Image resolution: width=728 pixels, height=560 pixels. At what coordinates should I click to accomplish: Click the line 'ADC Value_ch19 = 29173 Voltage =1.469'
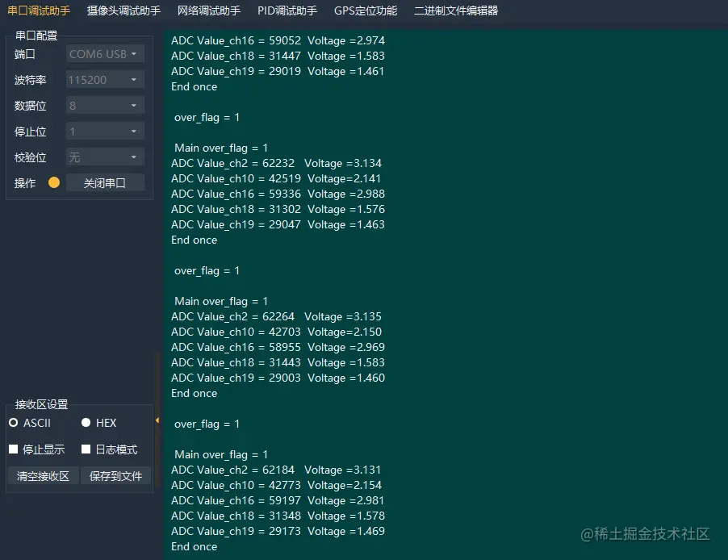tap(278, 531)
